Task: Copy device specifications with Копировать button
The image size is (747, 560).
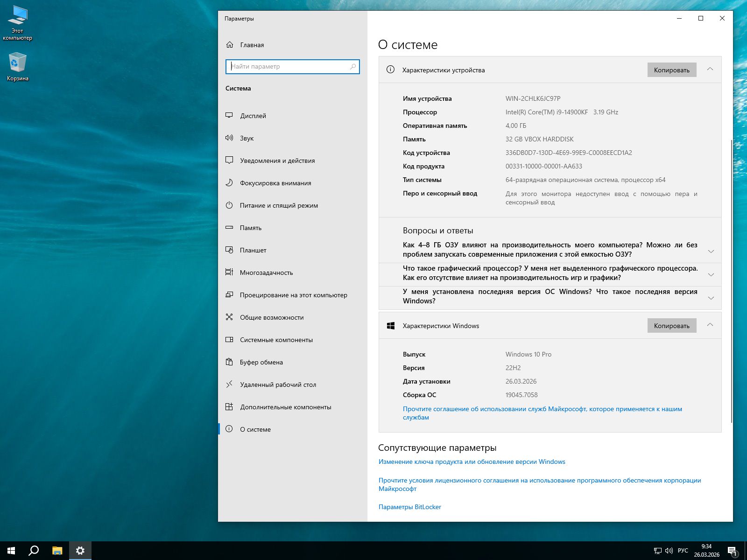Action: (671, 70)
